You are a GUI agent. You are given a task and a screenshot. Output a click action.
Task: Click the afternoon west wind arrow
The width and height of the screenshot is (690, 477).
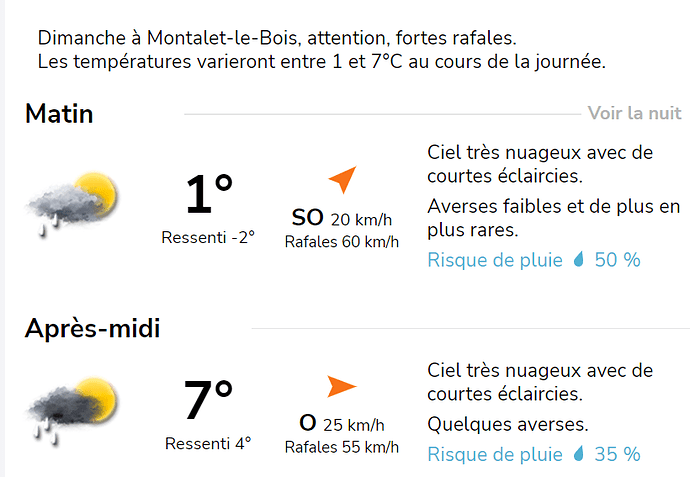pos(341,386)
